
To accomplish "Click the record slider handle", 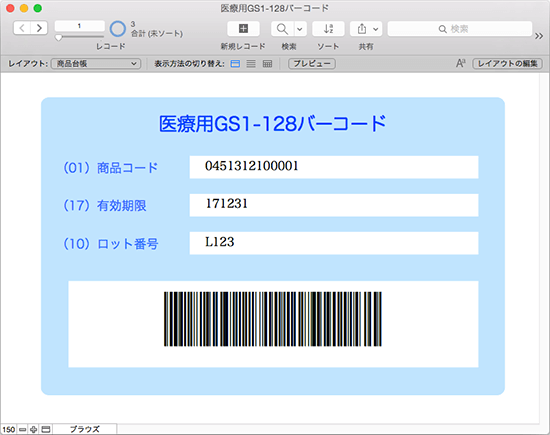I will pyautogui.click(x=59, y=37).
